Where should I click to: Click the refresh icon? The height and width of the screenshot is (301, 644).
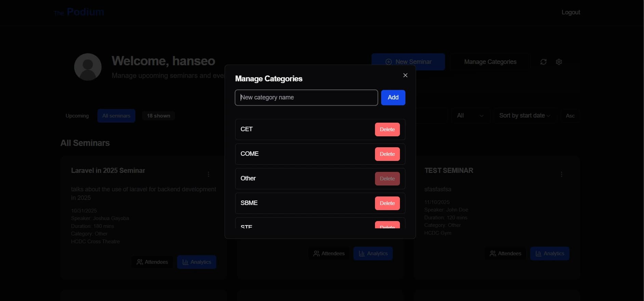click(543, 62)
